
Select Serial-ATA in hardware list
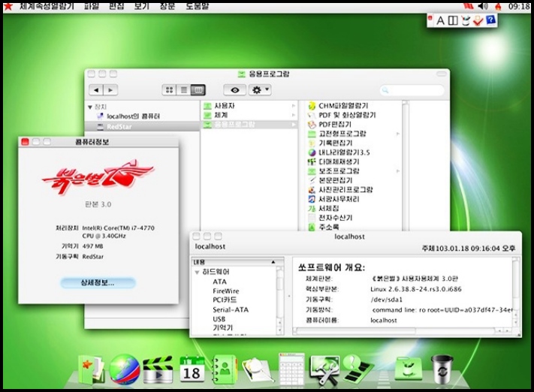pyautogui.click(x=231, y=309)
